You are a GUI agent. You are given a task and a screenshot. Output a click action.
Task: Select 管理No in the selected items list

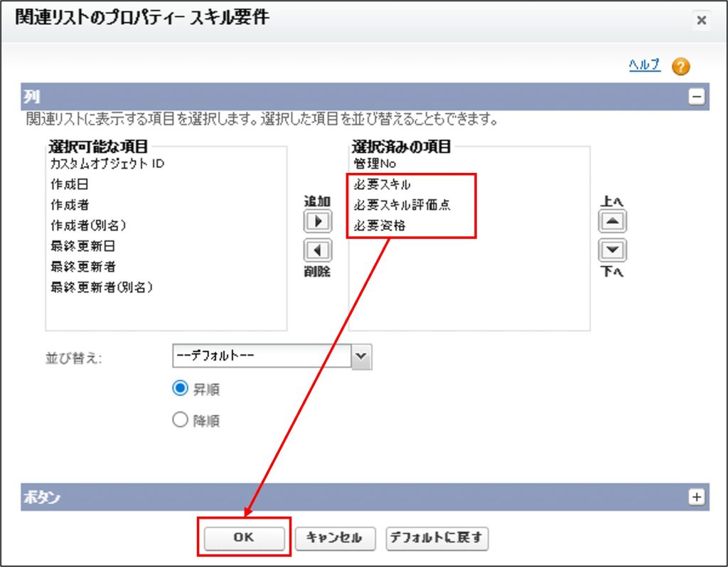(379, 164)
